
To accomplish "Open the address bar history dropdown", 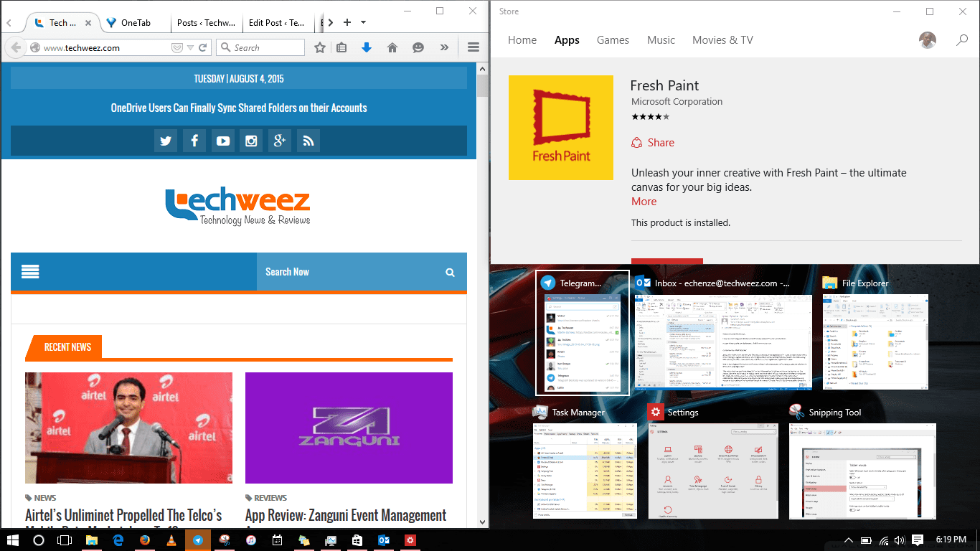I will click(190, 48).
